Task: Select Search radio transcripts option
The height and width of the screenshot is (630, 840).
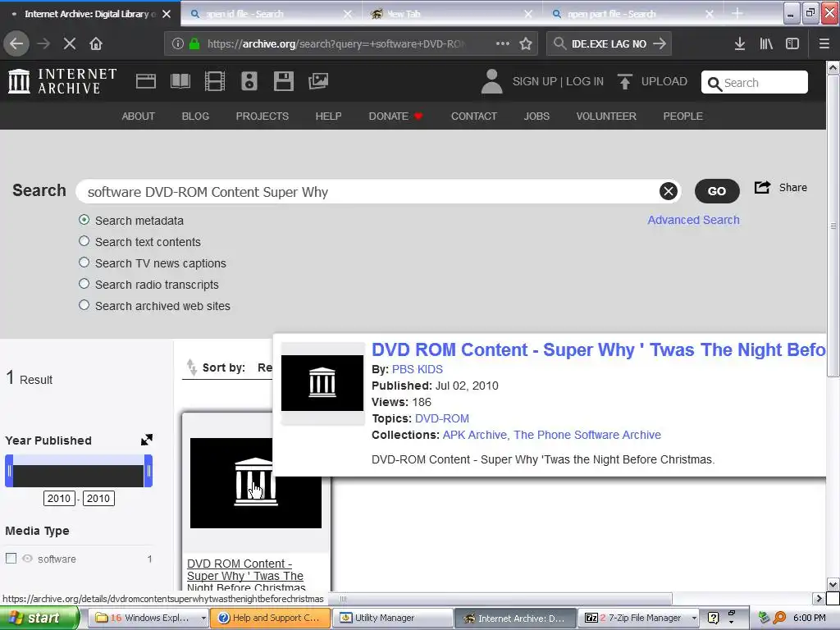Action: click(x=84, y=284)
